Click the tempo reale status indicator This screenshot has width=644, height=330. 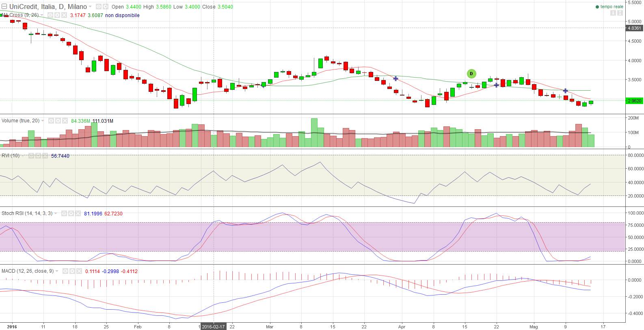[609, 7]
